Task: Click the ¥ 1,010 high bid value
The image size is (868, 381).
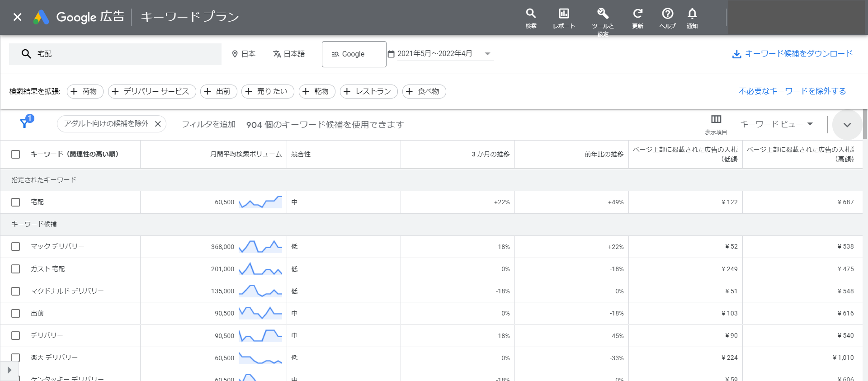Action: tap(843, 357)
